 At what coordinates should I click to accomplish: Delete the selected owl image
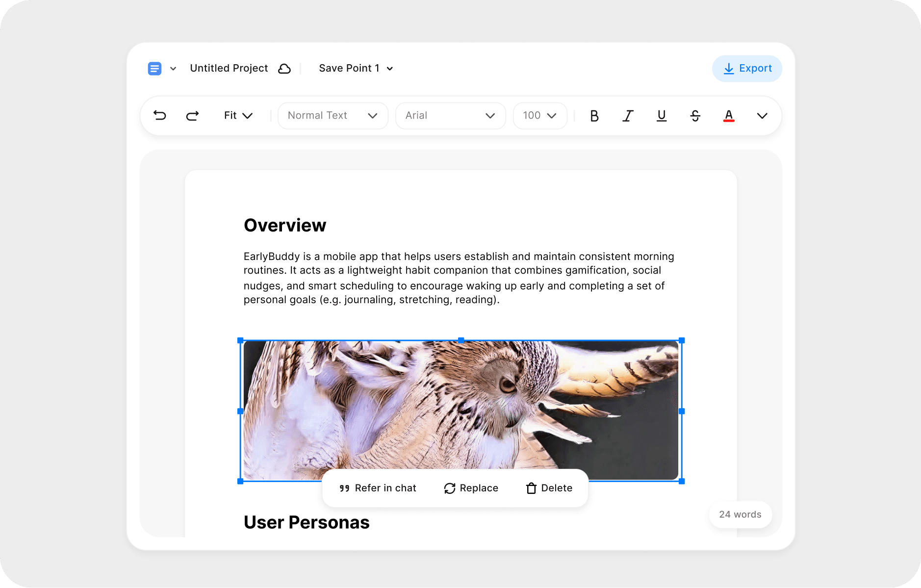tap(549, 488)
